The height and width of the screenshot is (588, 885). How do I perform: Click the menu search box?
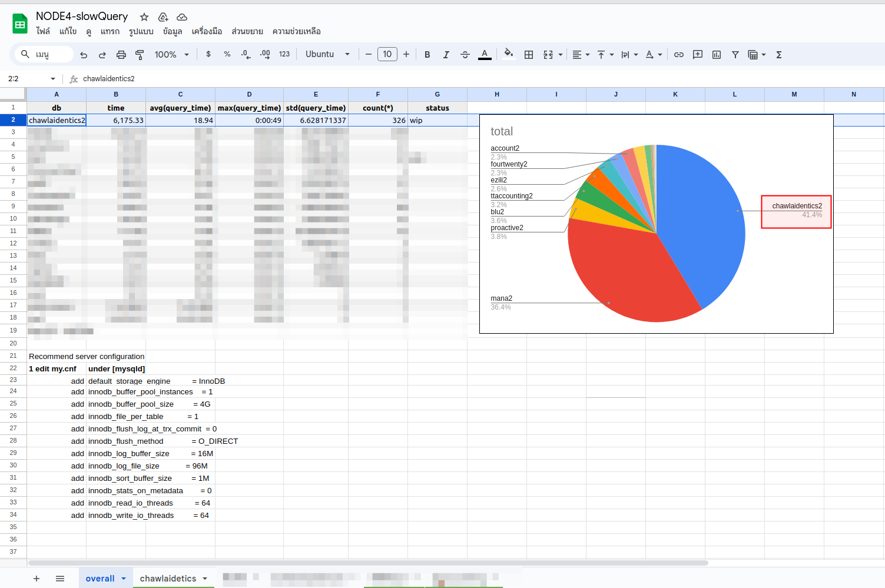[44, 54]
